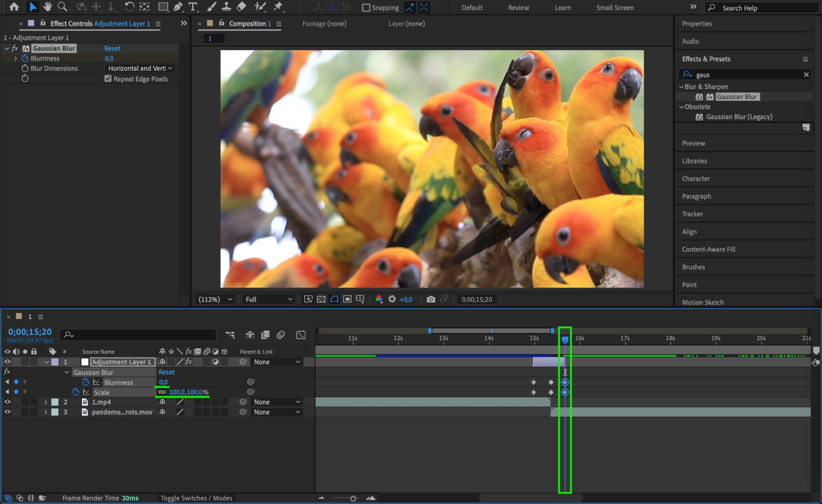
Task: Switch to the Review workspace
Action: pyautogui.click(x=518, y=8)
